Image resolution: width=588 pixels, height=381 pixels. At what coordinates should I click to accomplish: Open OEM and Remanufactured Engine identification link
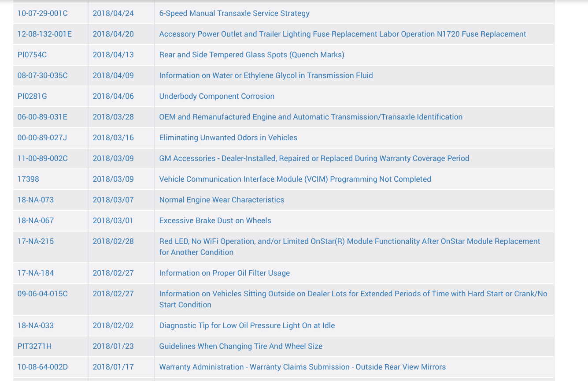tap(311, 117)
